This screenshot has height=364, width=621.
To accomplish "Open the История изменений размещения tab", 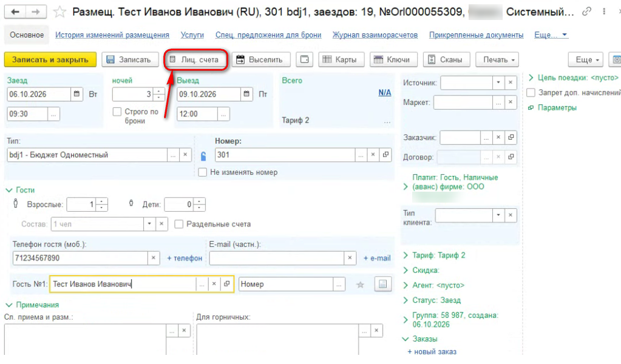I will point(112,35).
